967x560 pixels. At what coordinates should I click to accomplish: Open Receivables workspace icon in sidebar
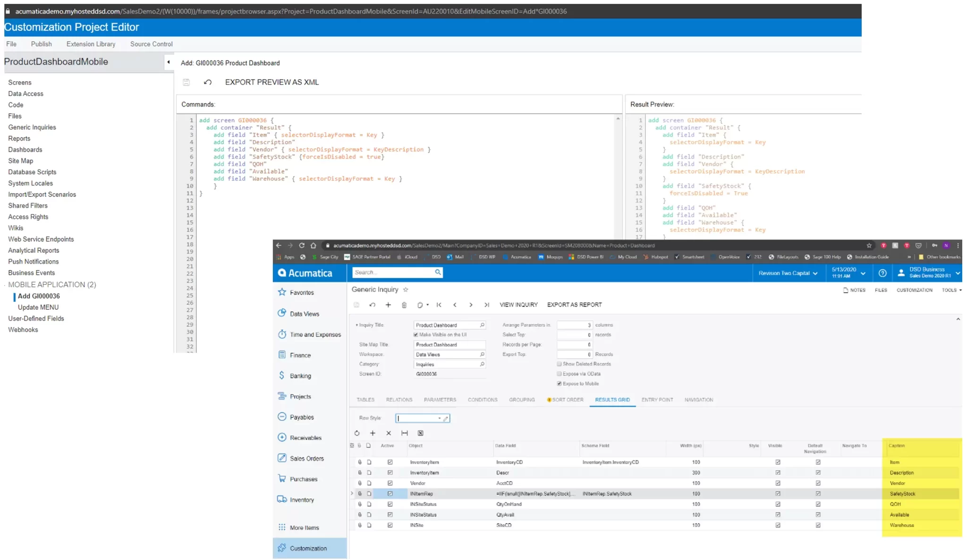[282, 438]
